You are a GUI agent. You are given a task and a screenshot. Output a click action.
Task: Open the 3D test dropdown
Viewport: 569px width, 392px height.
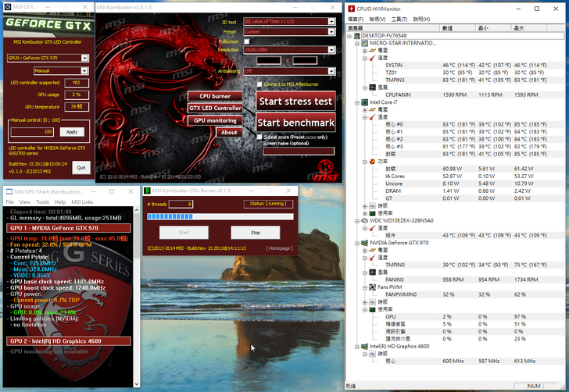(x=289, y=22)
